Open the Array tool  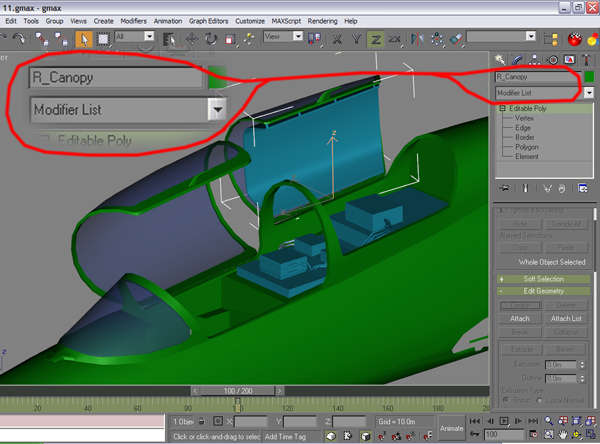click(437, 39)
